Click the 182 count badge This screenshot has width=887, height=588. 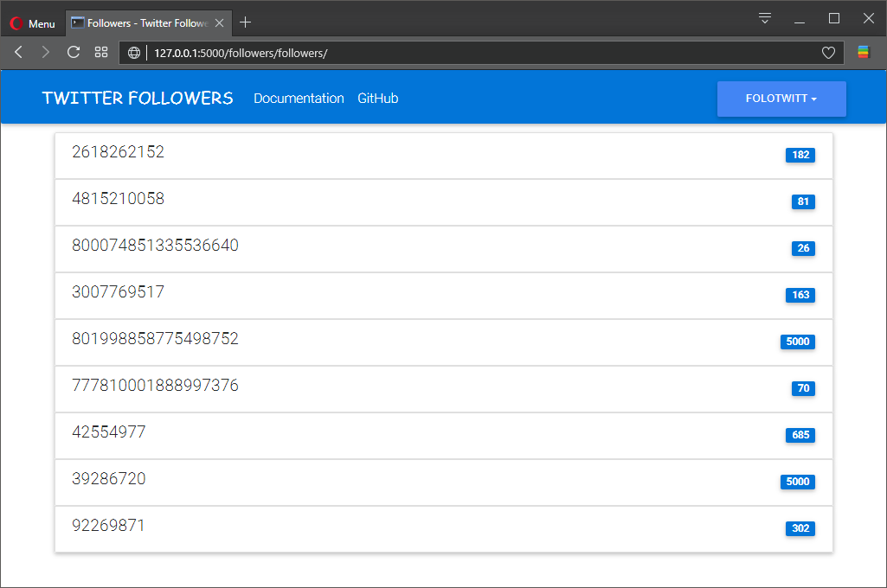800,155
